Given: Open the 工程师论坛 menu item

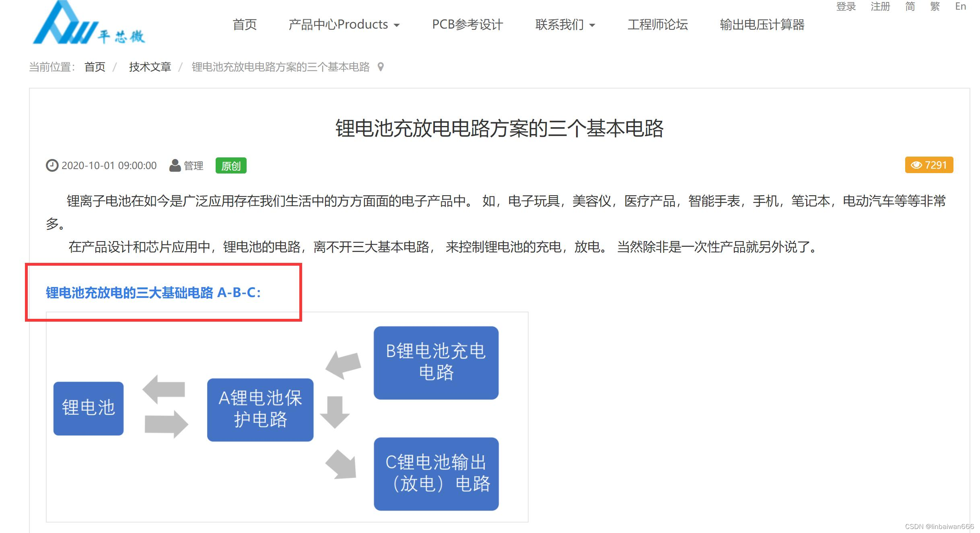Looking at the screenshot, I should 657,25.
